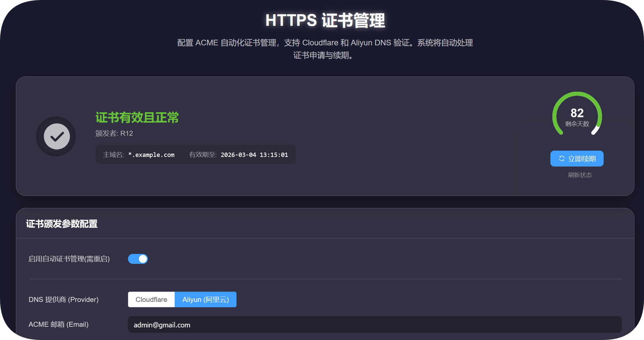Switch DNS provider to Cloudflare
The width and height of the screenshot is (644, 340).
pyautogui.click(x=151, y=299)
